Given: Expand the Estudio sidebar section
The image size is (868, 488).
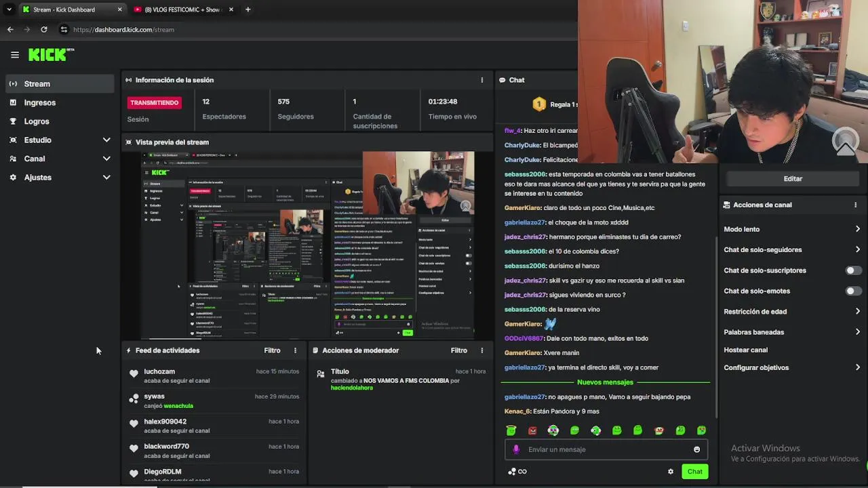Looking at the screenshot, I should click(106, 140).
